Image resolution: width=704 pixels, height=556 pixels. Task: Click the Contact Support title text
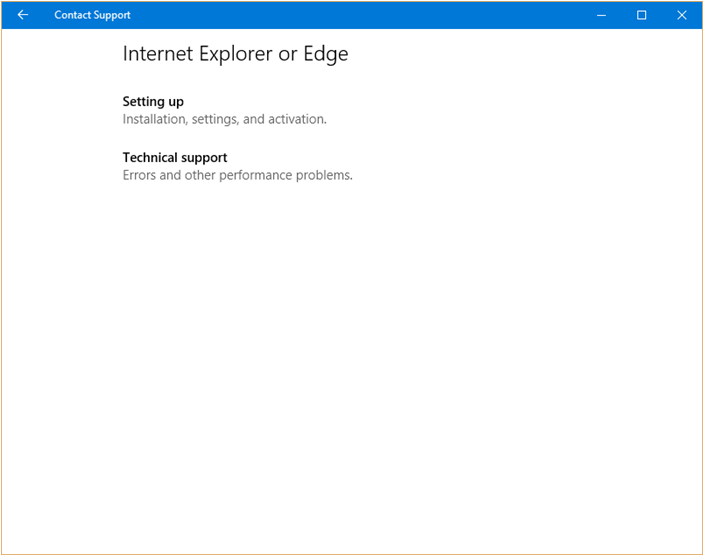92,15
